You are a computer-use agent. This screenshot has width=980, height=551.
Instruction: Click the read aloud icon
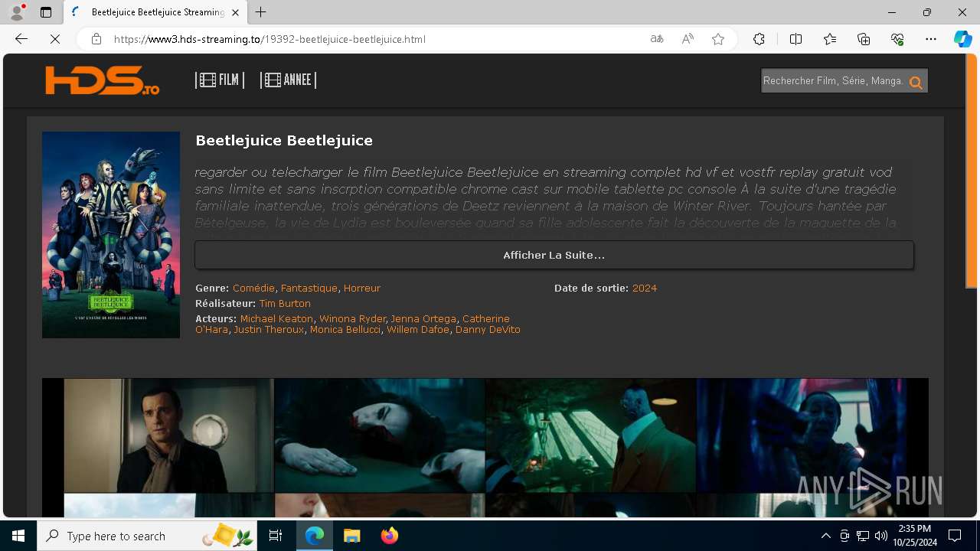pos(688,39)
